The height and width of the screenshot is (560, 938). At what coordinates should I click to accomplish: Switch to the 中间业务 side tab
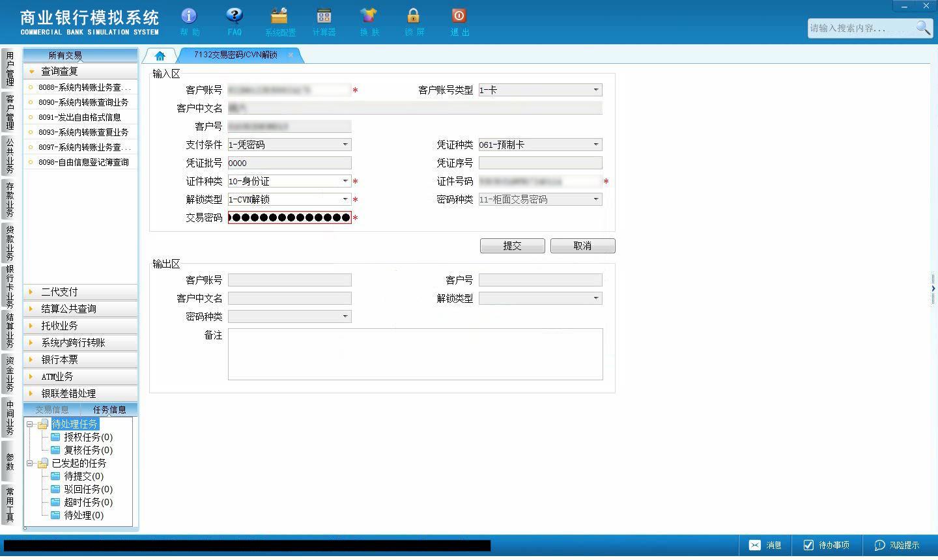click(x=9, y=417)
